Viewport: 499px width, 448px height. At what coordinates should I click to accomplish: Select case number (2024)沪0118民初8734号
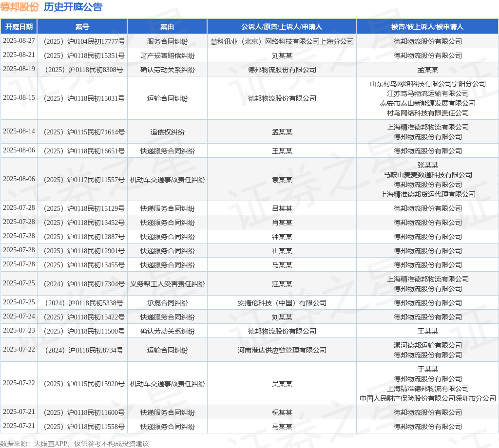click(x=84, y=350)
